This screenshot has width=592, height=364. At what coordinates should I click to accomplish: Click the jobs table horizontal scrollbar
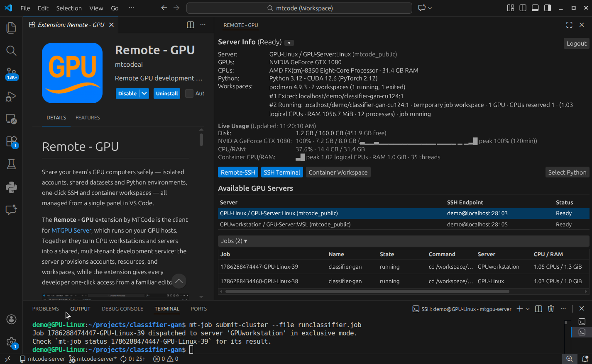pos(367,291)
